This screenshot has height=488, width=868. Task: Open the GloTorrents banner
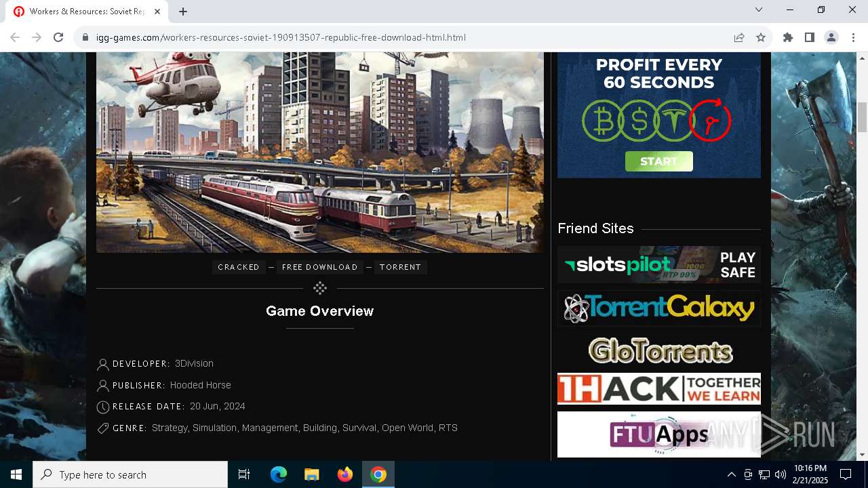(660, 350)
